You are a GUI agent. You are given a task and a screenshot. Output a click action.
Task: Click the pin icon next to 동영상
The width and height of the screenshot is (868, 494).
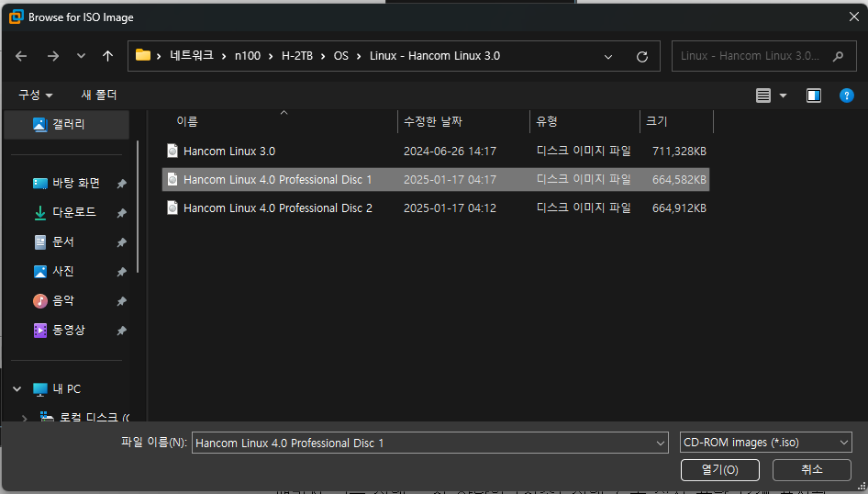(x=121, y=330)
